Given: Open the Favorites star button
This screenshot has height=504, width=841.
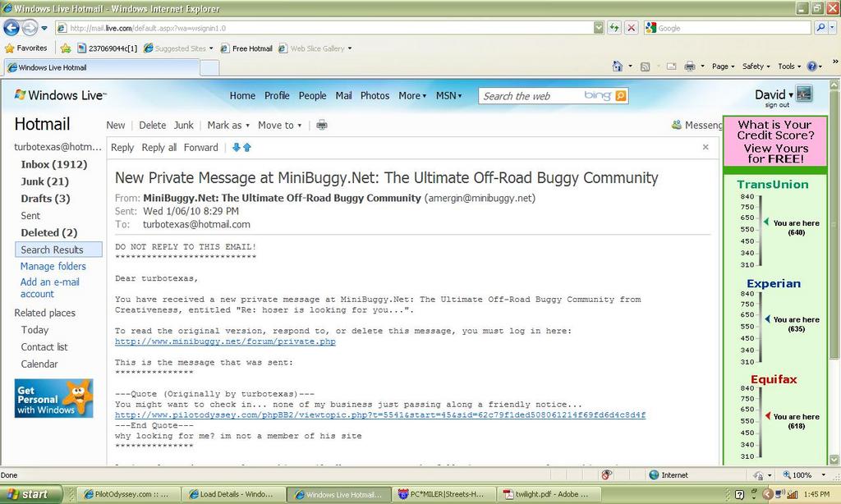Looking at the screenshot, I should [25, 48].
